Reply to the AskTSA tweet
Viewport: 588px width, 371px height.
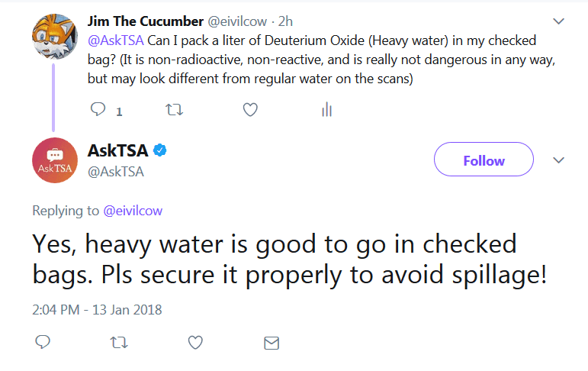click(43, 343)
